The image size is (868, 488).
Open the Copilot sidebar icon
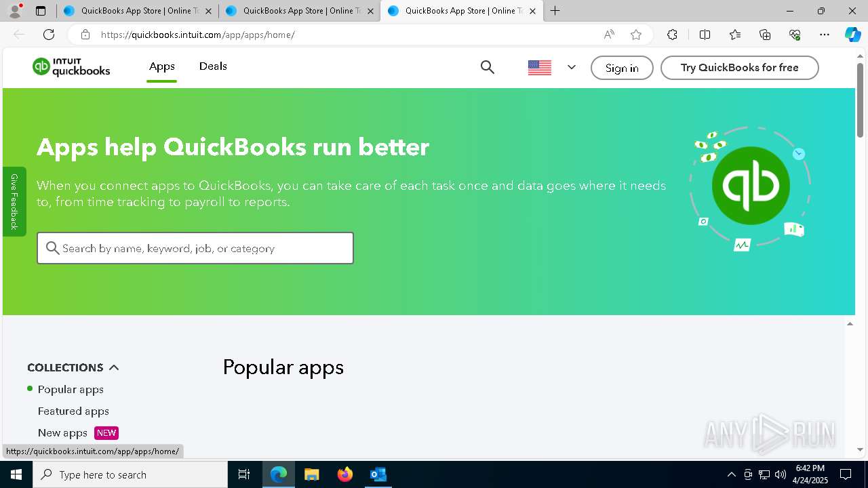(852, 35)
